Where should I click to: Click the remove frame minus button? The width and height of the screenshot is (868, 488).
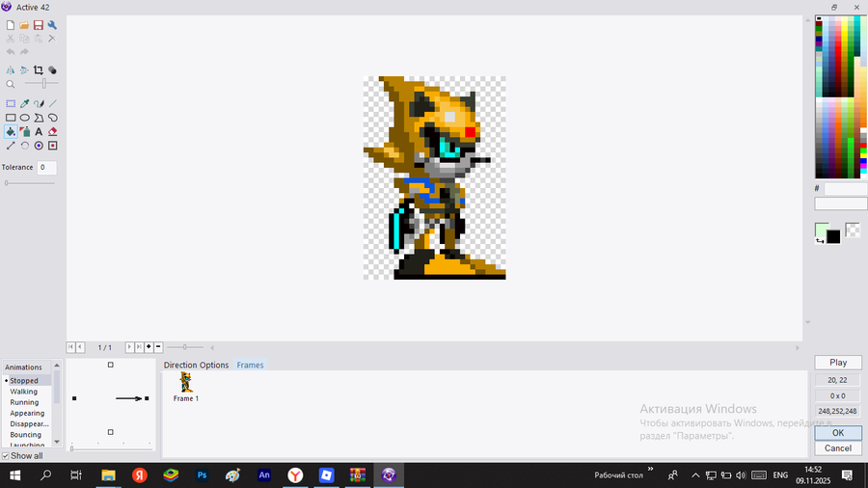[x=158, y=347]
